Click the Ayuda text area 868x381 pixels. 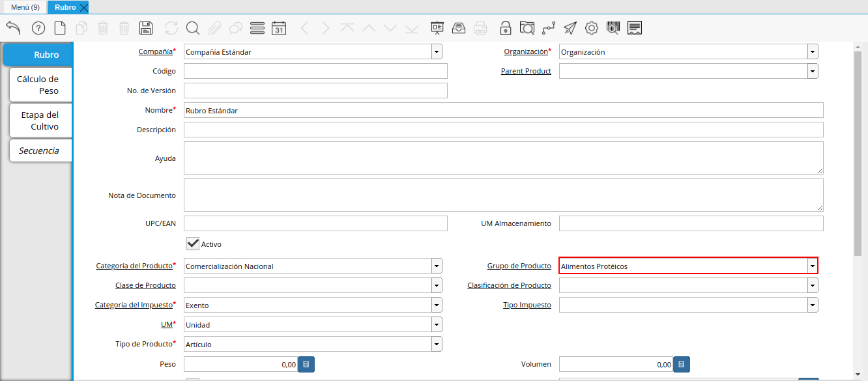pyautogui.click(x=504, y=158)
